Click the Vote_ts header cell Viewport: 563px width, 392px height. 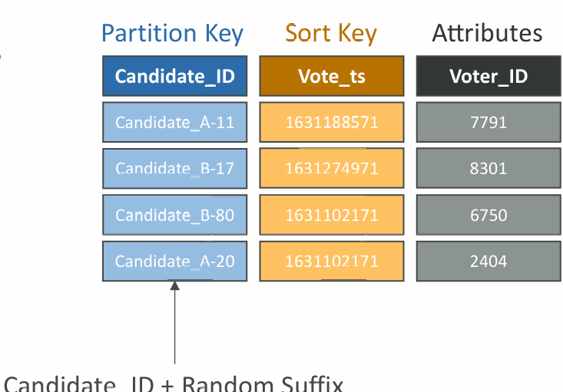(332, 76)
